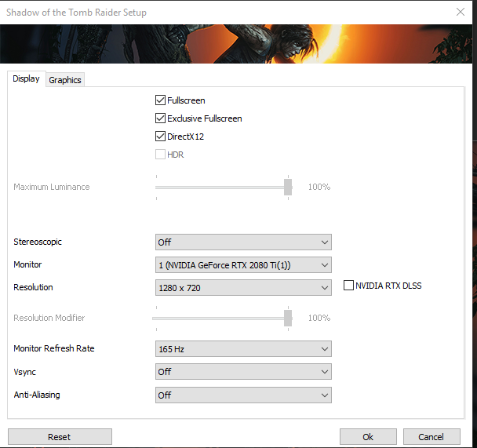Open the Anti-Aliasing dropdown
The width and height of the screenshot is (477, 448).
[243, 395]
